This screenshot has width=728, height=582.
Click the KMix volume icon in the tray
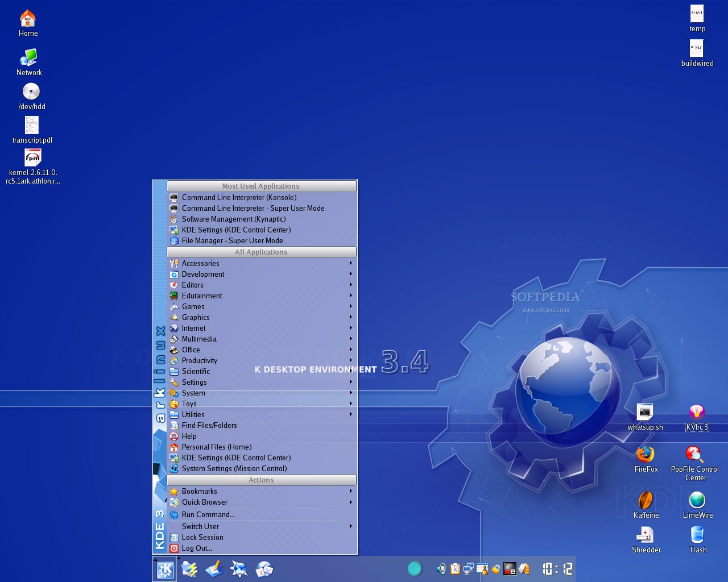click(x=441, y=568)
